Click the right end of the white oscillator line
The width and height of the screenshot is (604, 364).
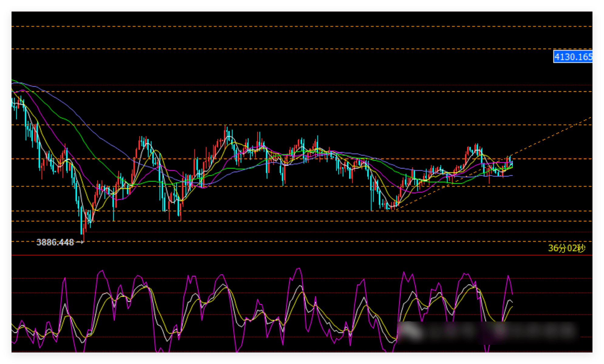point(513,302)
